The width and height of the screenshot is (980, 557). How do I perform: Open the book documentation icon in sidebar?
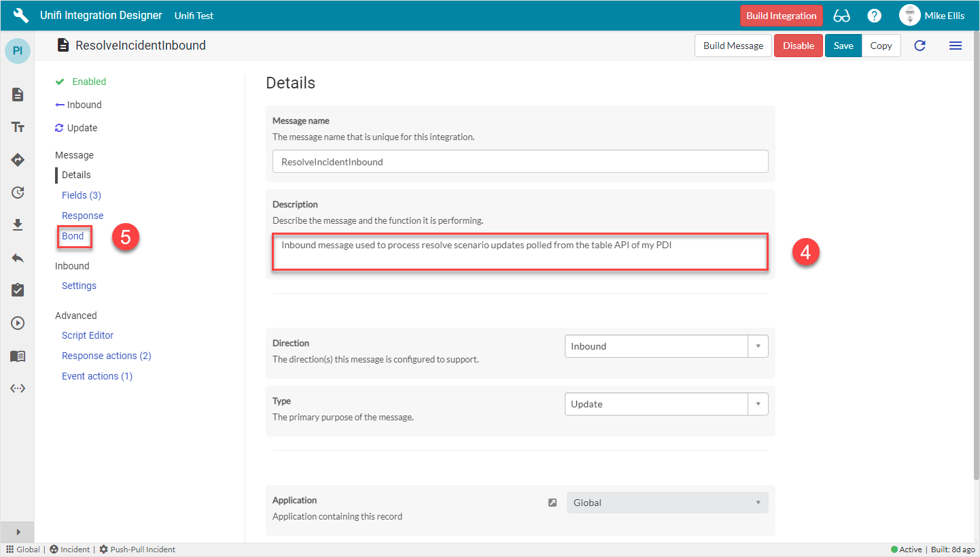17,355
